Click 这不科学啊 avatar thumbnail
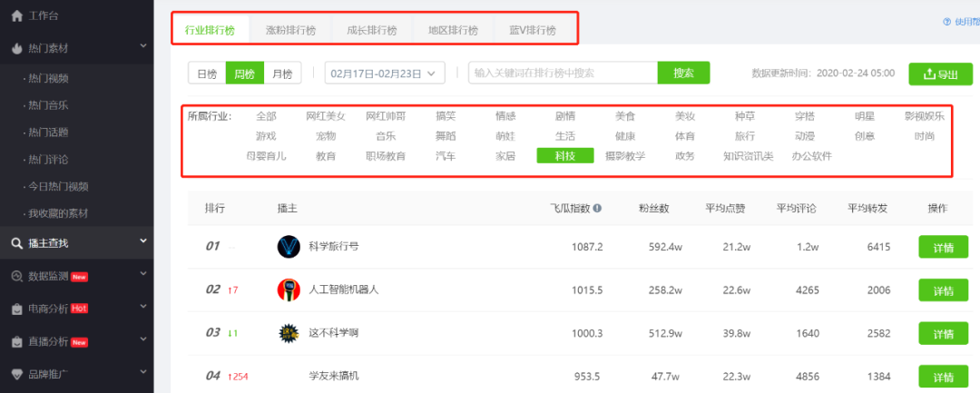The image size is (980, 393). pos(289,334)
